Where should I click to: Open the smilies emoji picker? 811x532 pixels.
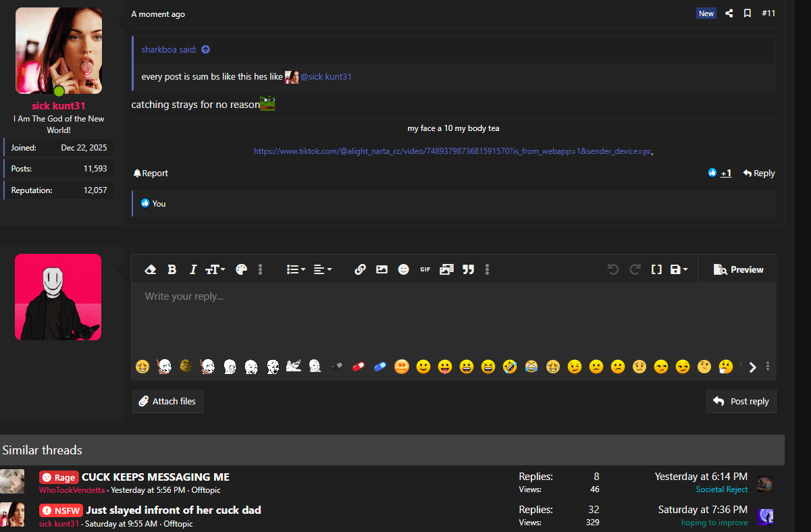403,269
